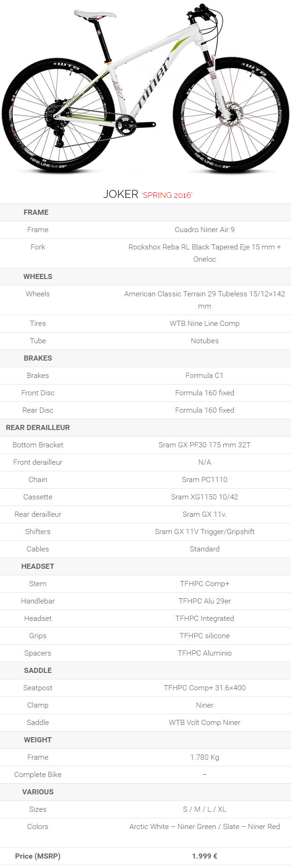Select the Sram XG1150 10/42 cassette value

(x=205, y=497)
